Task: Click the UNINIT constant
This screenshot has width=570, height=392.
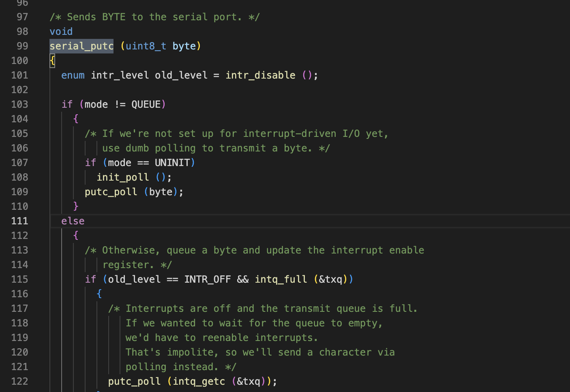Action: click(172, 163)
